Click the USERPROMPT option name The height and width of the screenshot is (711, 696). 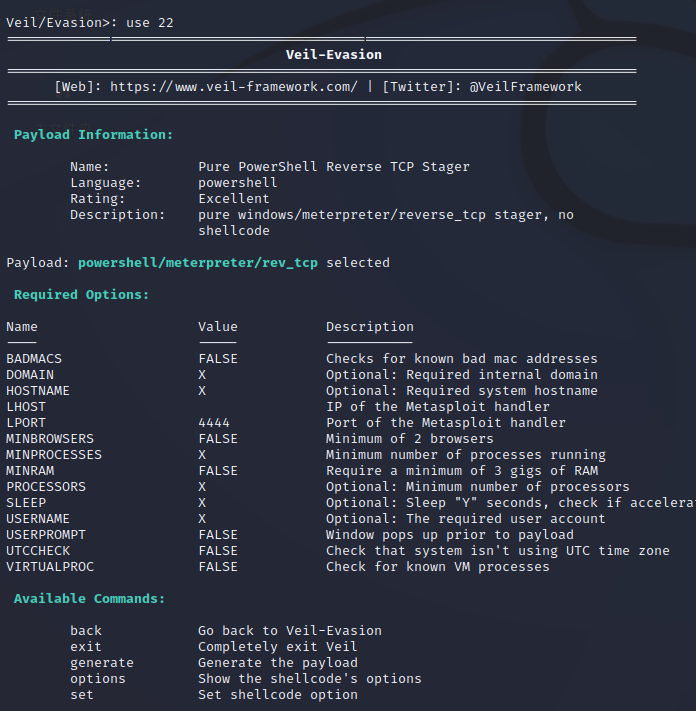pyautogui.click(x=46, y=535)
